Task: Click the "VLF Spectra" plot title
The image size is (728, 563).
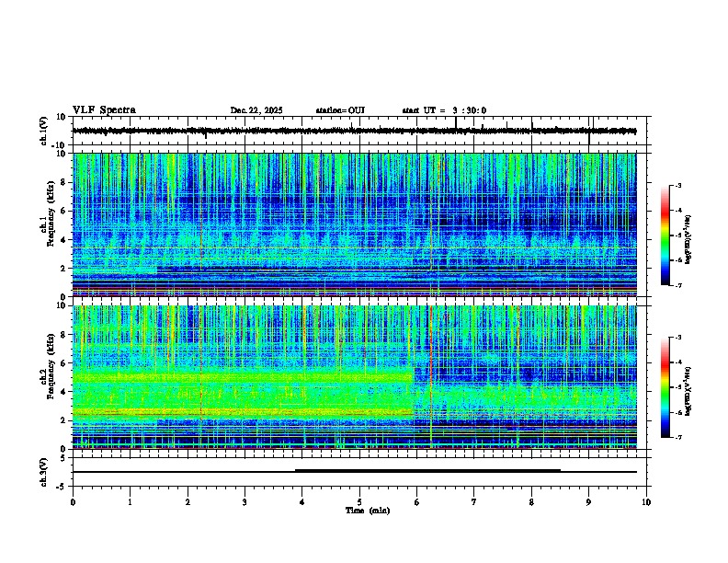Action: click(x=104, y=110)
